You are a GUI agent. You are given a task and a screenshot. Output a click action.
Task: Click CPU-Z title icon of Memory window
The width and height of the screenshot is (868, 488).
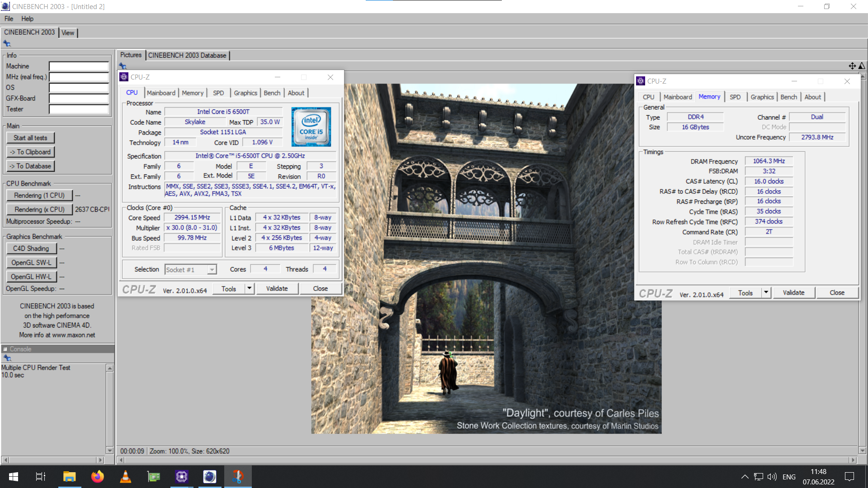pos(641,81)
